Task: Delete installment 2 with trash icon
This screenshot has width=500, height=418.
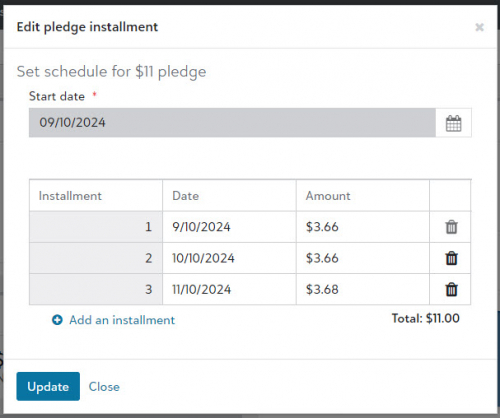Action: point(451,258)
